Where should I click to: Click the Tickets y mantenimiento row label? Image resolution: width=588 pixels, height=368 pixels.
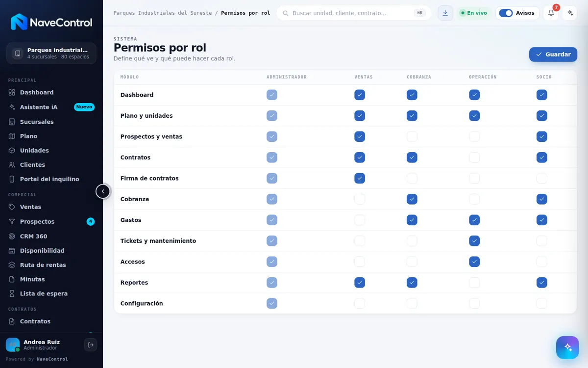[158, 241]
